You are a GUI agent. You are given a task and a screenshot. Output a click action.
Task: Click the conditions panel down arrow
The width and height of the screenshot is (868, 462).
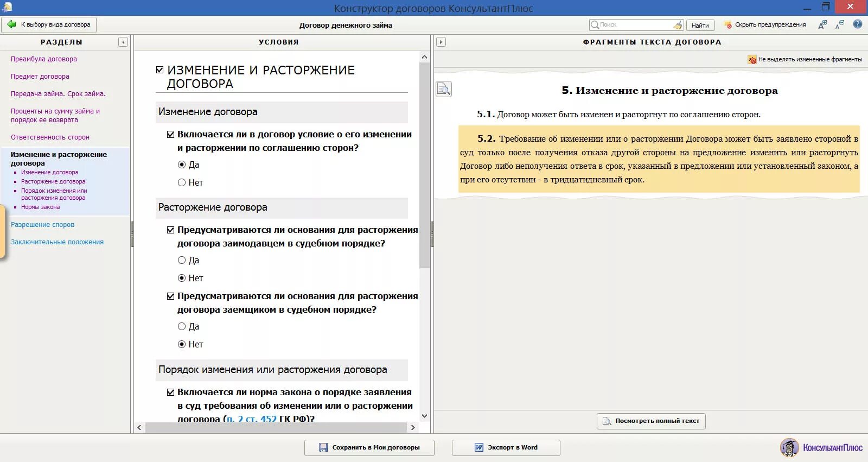pos(424,416)
